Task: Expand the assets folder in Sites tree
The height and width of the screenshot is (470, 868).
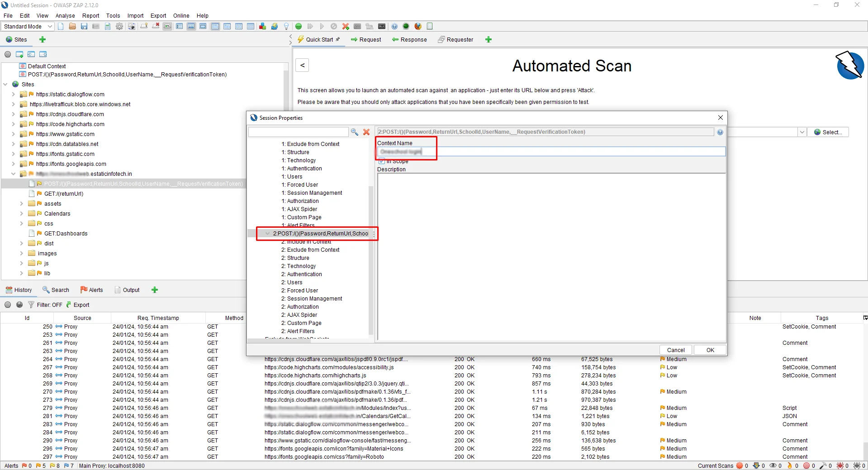Action: click(x=21, y=204)
